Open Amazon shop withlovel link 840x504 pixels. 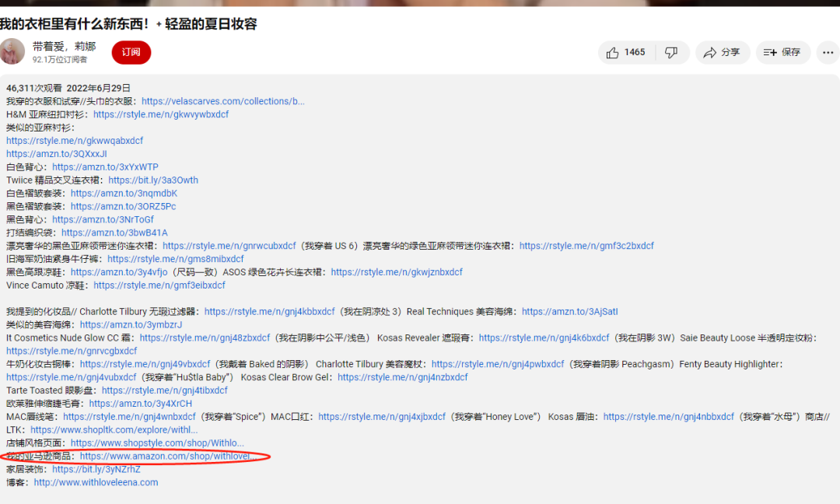click(168, 456)
